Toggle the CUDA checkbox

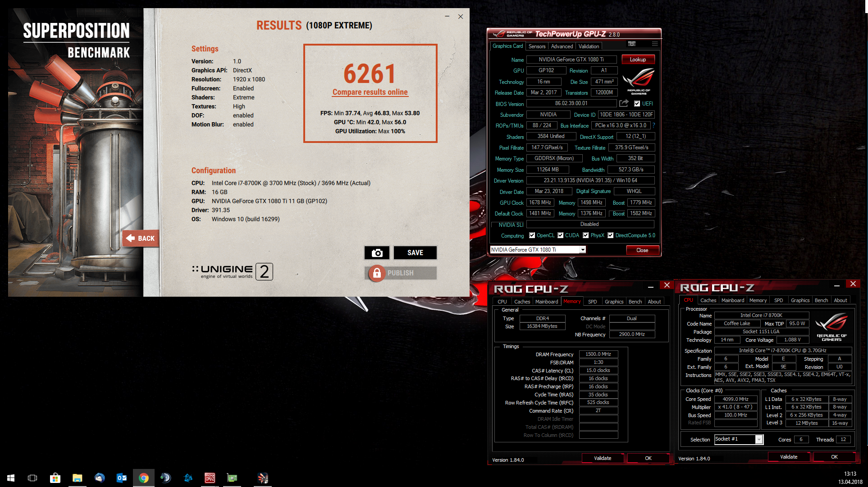click(x=560, y=235)
